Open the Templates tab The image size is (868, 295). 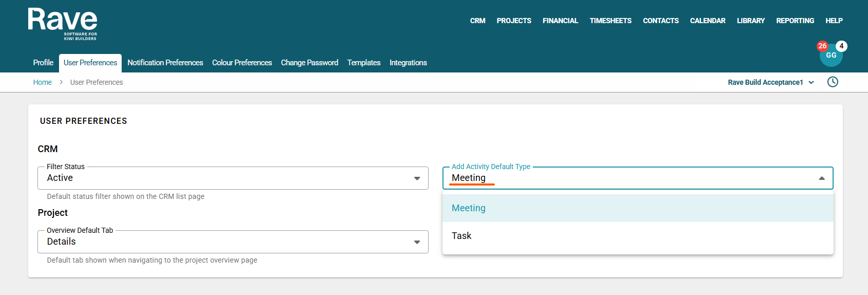(x=364, y=63)
